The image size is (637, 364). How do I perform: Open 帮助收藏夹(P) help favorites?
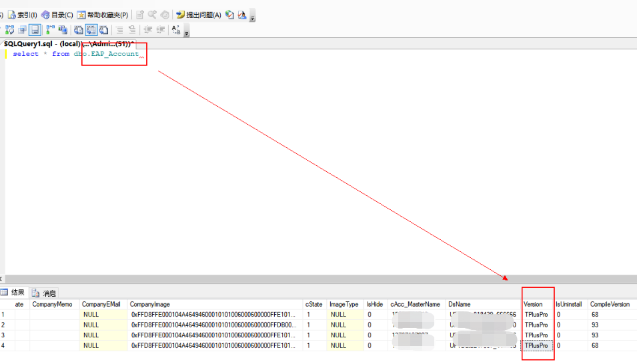102,15
